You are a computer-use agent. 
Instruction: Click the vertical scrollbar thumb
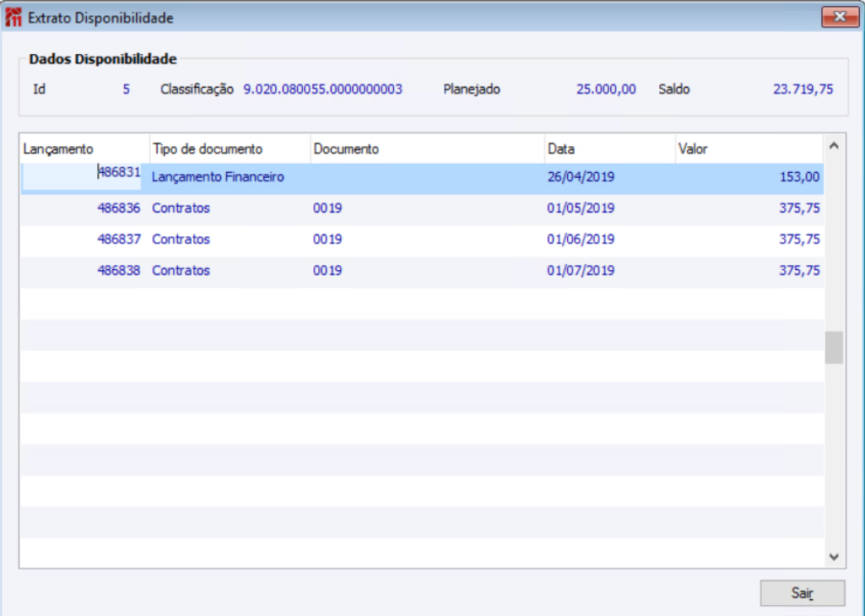click(x=834, y=348)
